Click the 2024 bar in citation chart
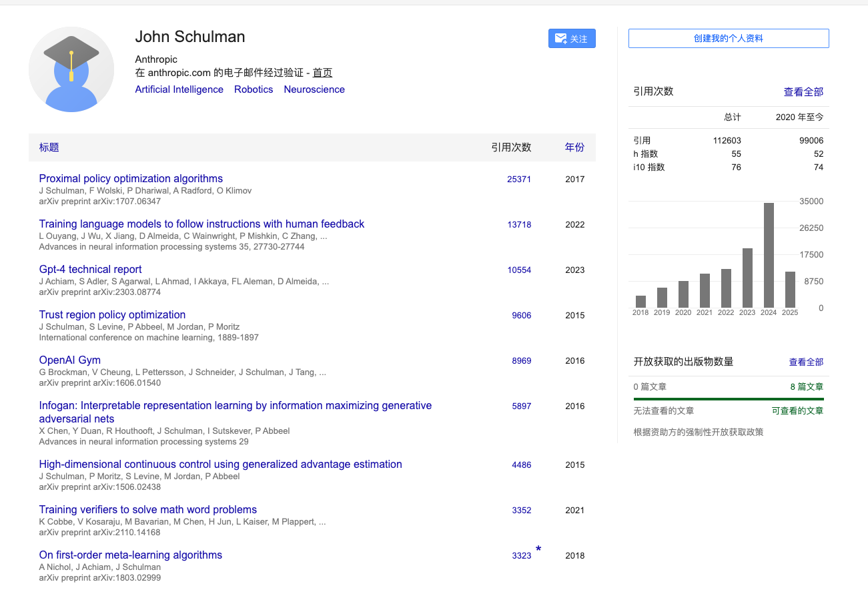 [769, 255]
